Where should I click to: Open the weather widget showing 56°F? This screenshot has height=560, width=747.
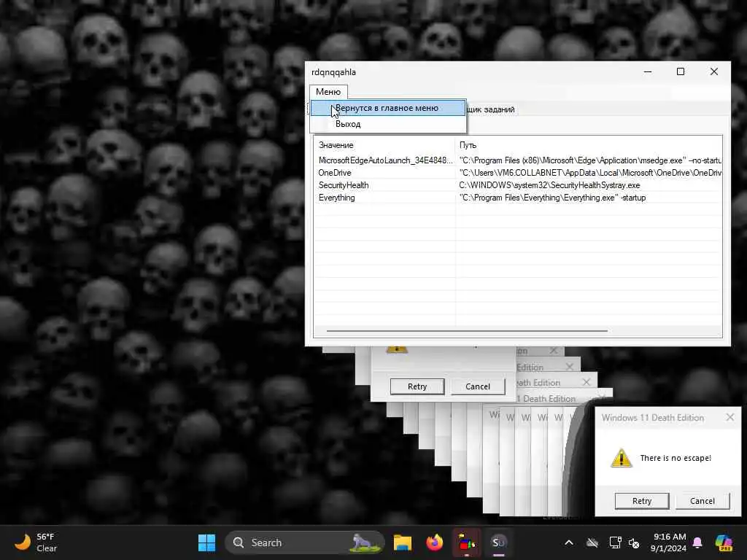point(36,542)
